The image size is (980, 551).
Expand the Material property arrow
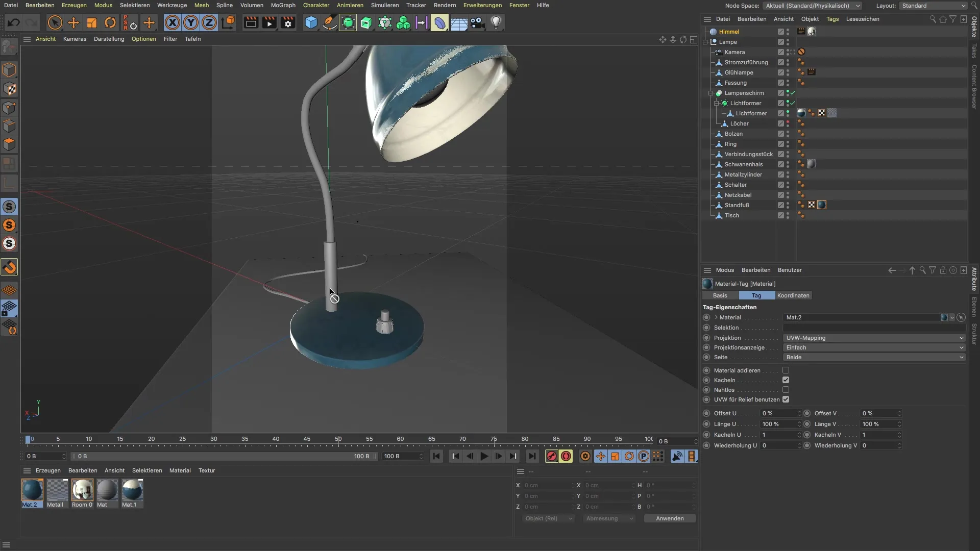click(716, 317)
